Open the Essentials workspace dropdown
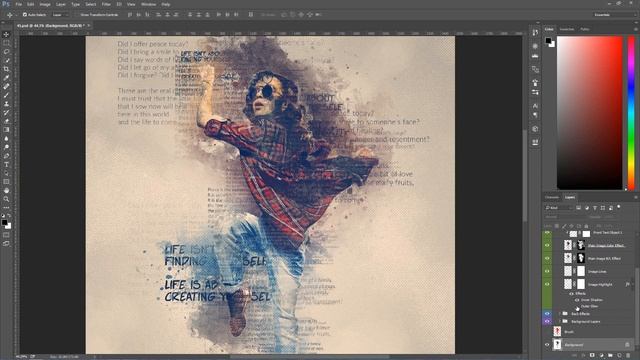Screen dimensions: 640x360 [614, 15]
